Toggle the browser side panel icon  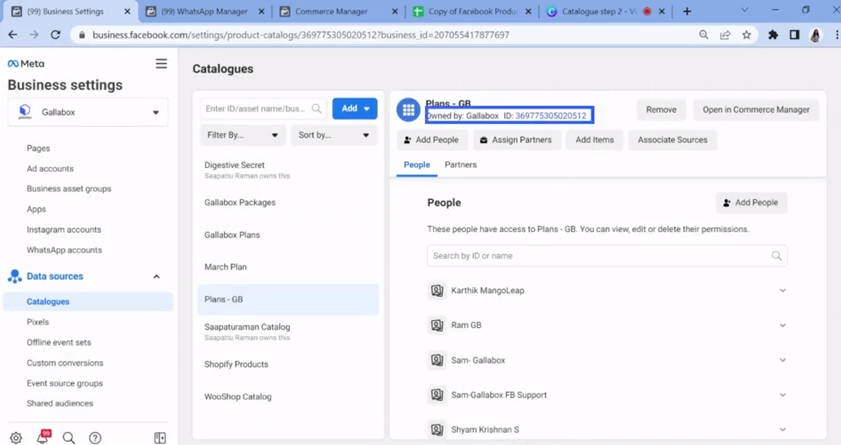(x=794, y=35)
